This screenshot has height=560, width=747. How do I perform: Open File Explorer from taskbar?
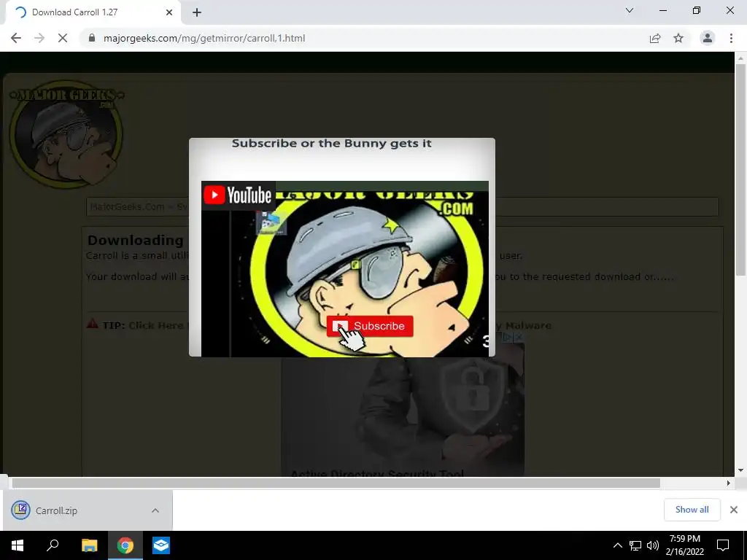89,545
